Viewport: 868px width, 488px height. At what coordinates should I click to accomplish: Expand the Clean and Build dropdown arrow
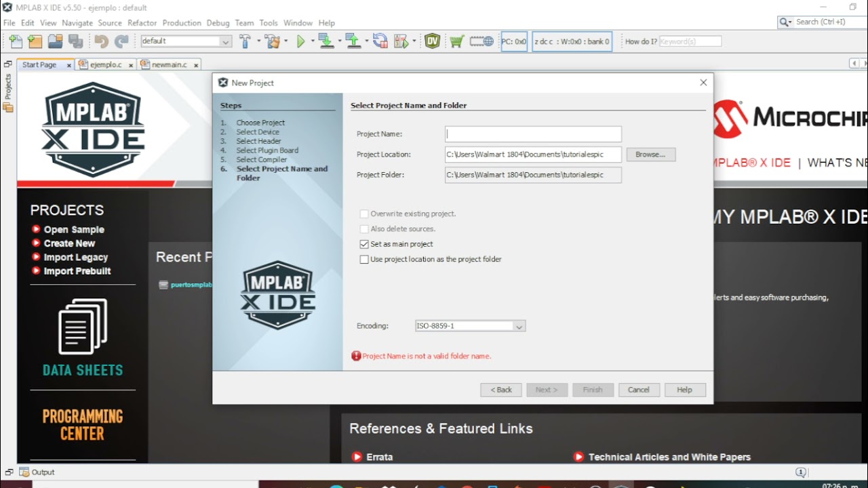285,41
